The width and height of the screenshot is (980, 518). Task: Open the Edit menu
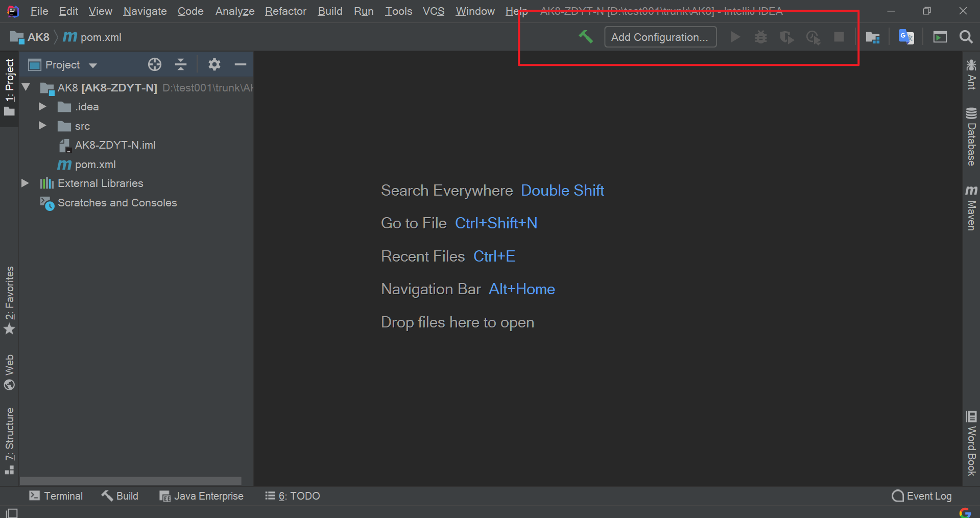click(68, 11)
